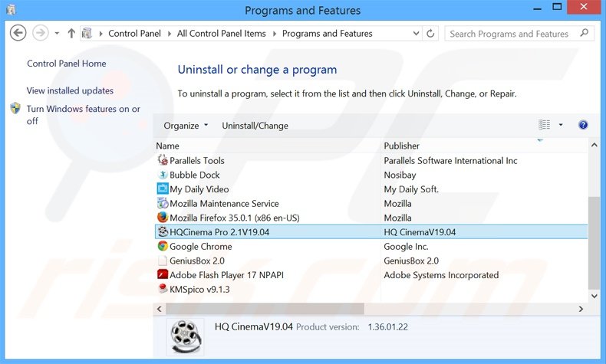Select KMSpico v9.1.3 entry name
The height and width of the screenshot is (364, 606).
pos(199,289)
